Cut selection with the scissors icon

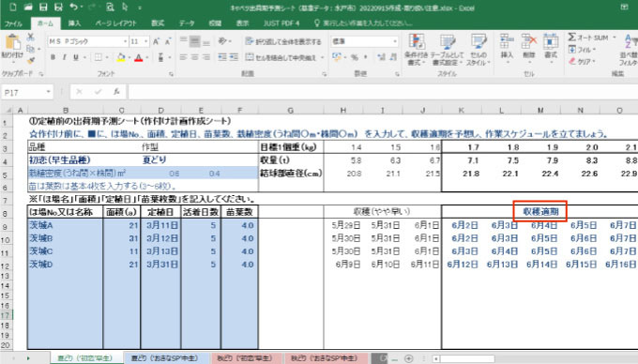(31, 37)
